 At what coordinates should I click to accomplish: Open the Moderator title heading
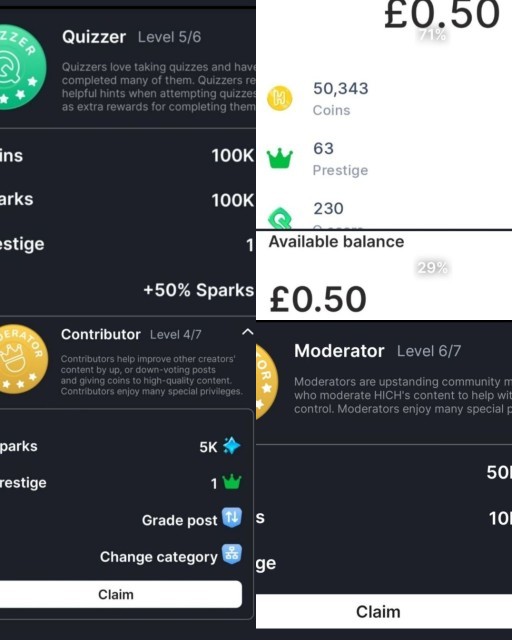tap(339, 351)
